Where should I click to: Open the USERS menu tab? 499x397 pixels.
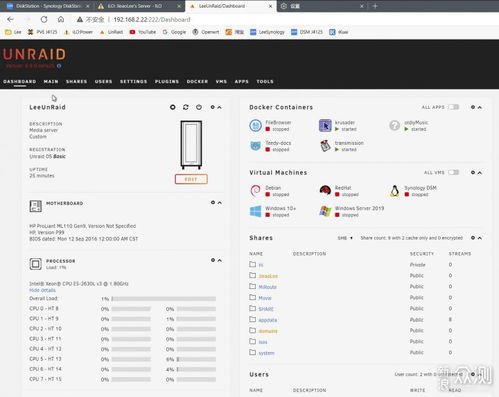[x=103, y=81]
